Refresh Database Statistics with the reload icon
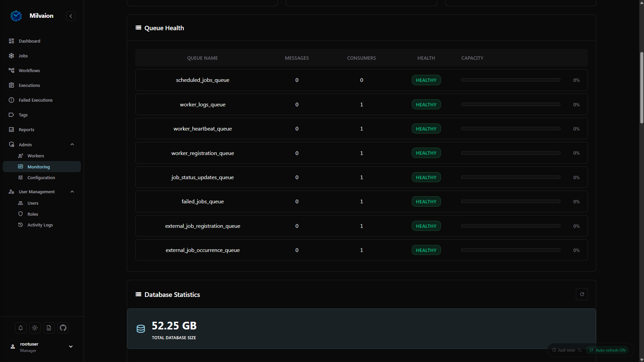644x362 pixels. [582, 294]
